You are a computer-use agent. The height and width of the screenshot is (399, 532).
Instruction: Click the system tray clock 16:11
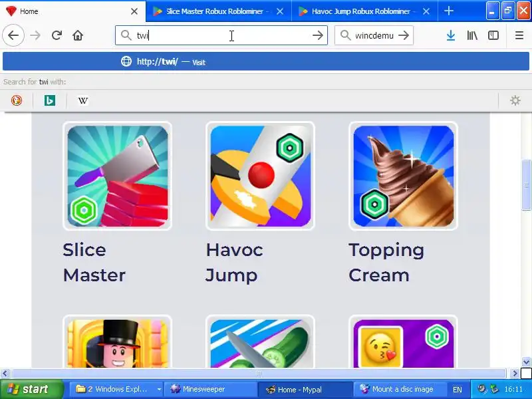pyautogui.click(x=513, y=389)
